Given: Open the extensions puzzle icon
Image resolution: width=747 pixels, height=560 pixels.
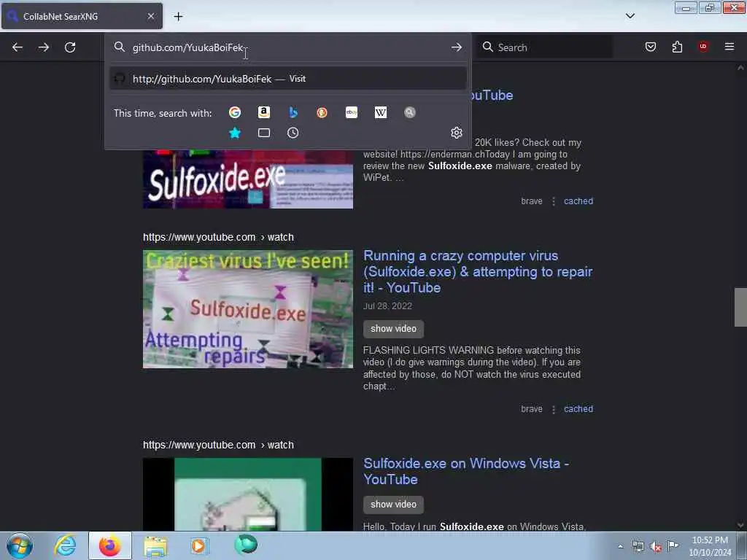Looking at the screenshot, I should (x=677, y=47).
